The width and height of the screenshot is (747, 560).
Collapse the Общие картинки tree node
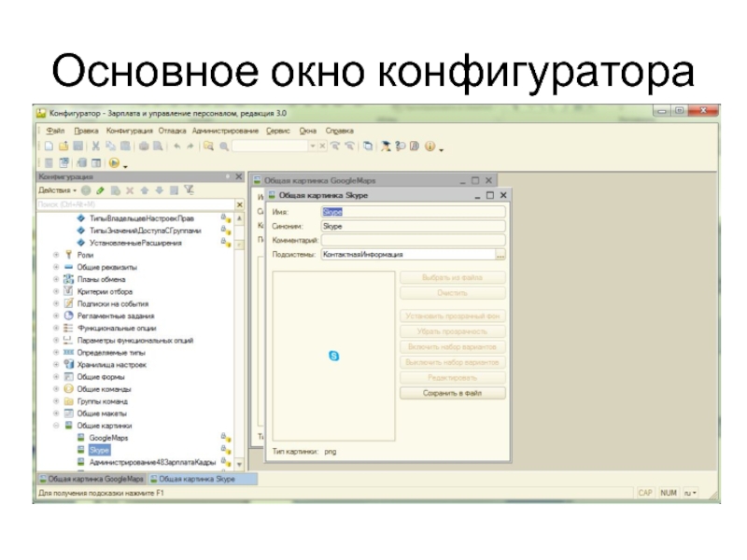[56, 425]
